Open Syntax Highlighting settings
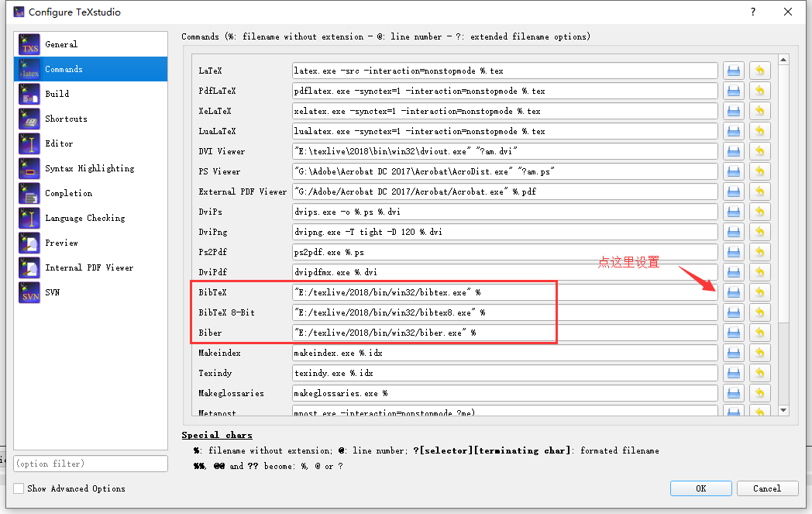The height and width of the screenshot is (514, 812). click(91, 168)
